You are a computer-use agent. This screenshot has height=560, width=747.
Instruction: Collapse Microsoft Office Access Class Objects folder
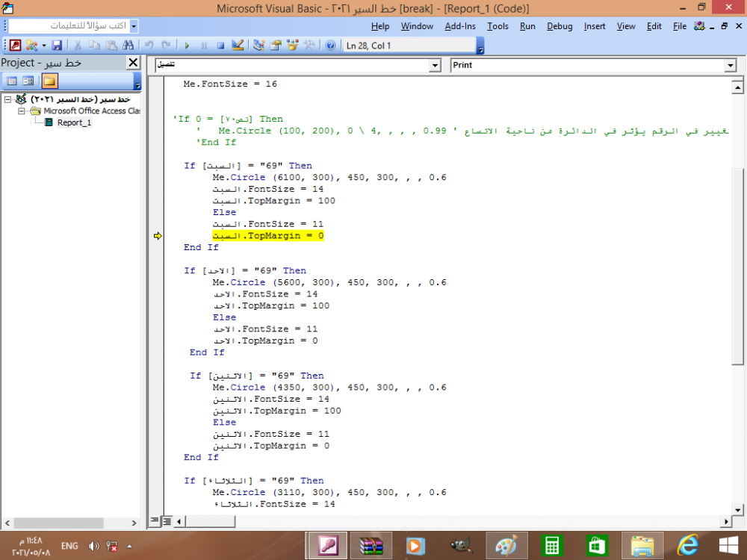coord(22,111)
